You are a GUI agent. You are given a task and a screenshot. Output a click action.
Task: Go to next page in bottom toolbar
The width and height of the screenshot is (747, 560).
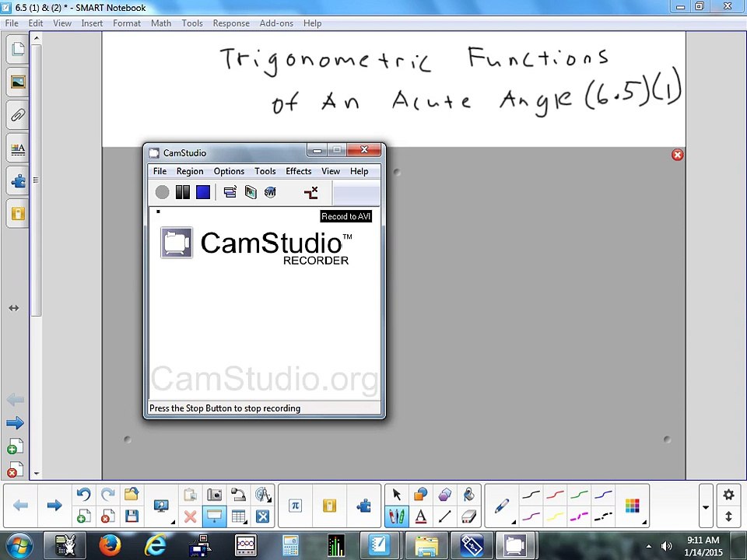pos(54,506)
